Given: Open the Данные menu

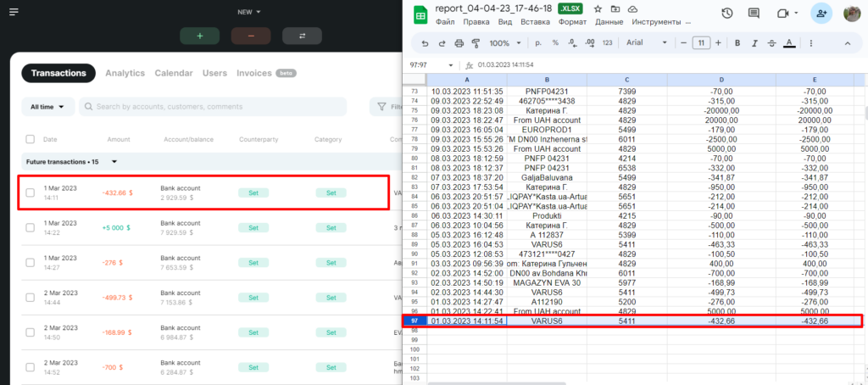Looking at the screenshot, I should click(x=609, y=22).
